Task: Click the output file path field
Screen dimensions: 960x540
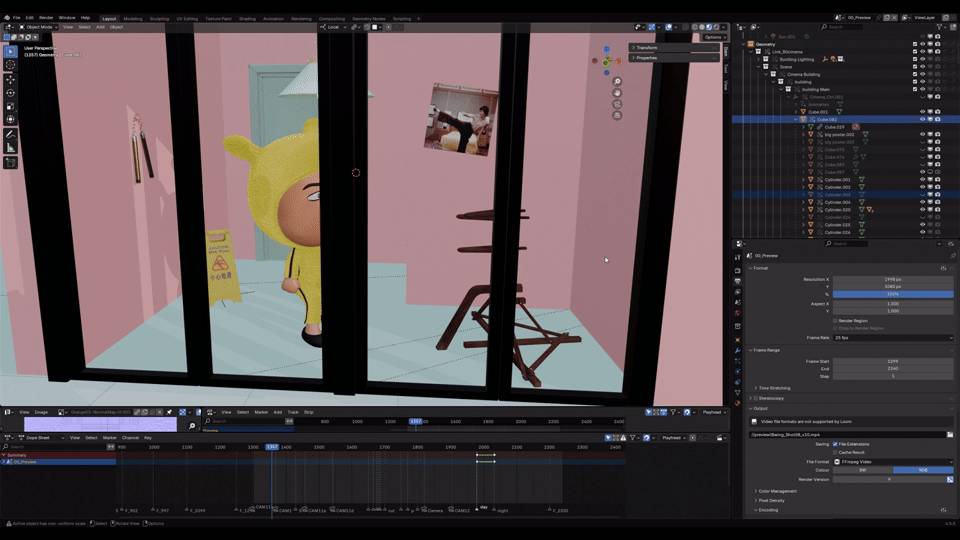Action: [x=848, y=435]
